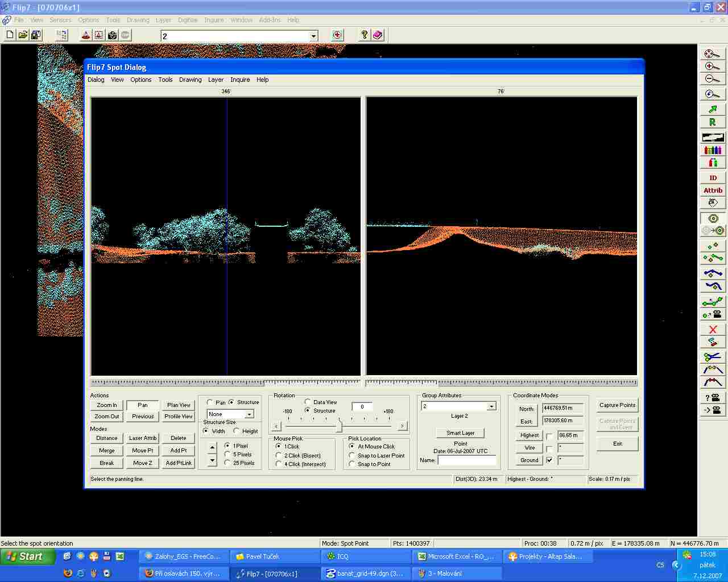Open the main toolbar layer combo box

(313, 36)
